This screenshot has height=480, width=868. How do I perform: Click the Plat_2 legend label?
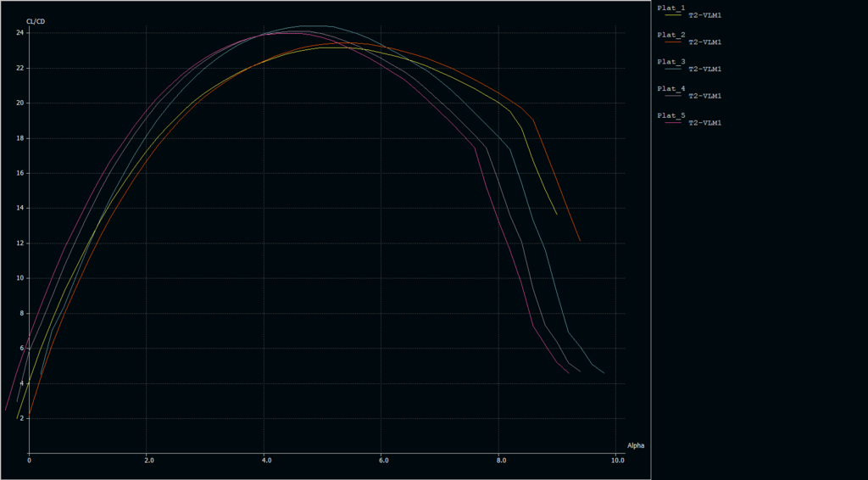pos(671,35)
